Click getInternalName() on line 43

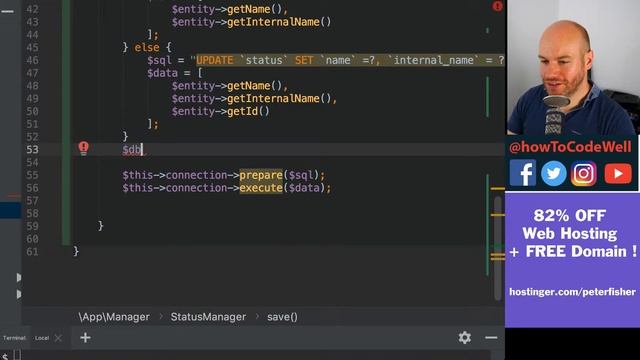click(279, 22)
